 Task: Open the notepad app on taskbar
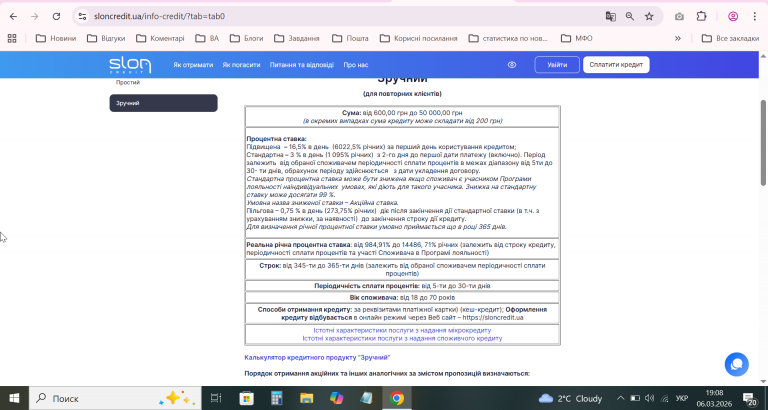point(366,398)
